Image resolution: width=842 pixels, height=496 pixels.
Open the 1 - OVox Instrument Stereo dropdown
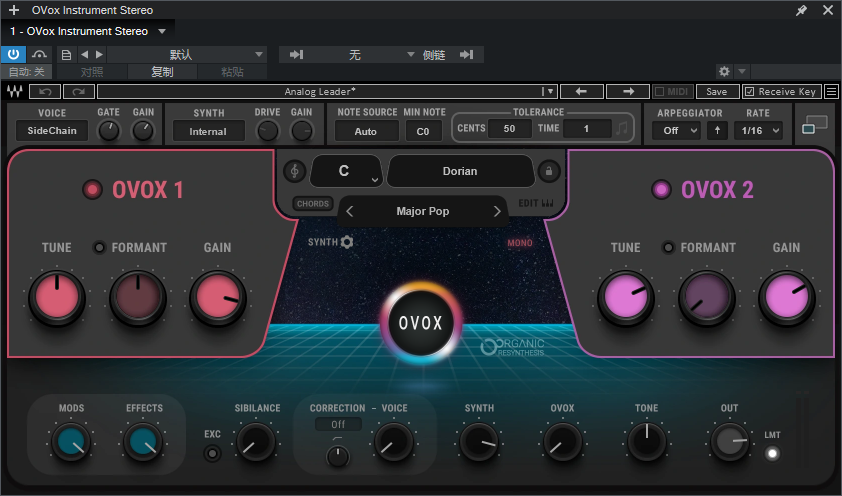89,31
